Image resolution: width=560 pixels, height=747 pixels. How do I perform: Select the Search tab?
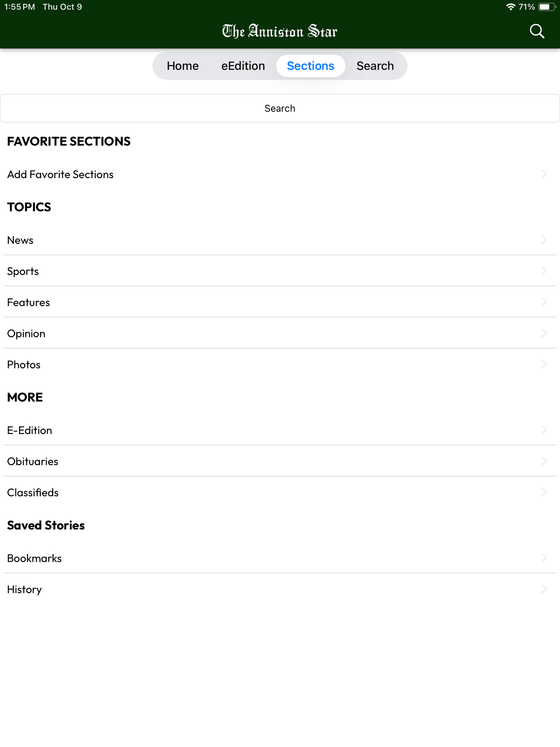tap(375, 66)
